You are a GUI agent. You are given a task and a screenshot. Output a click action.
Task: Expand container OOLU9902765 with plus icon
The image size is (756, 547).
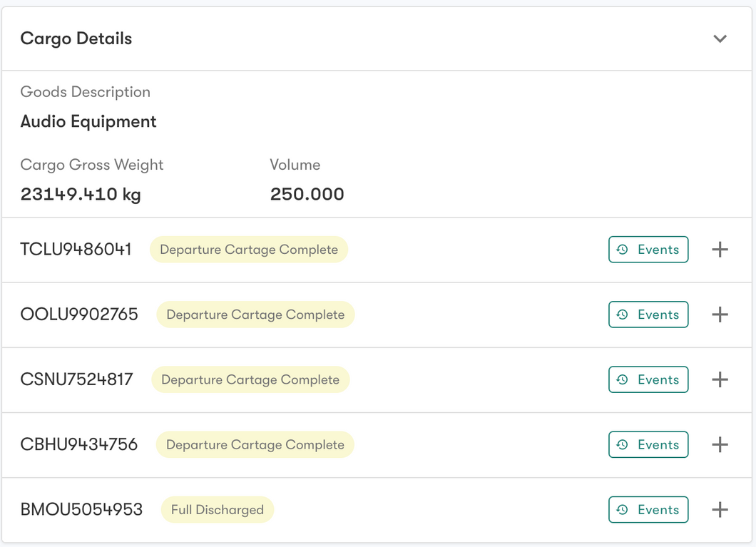click(720, 315)
